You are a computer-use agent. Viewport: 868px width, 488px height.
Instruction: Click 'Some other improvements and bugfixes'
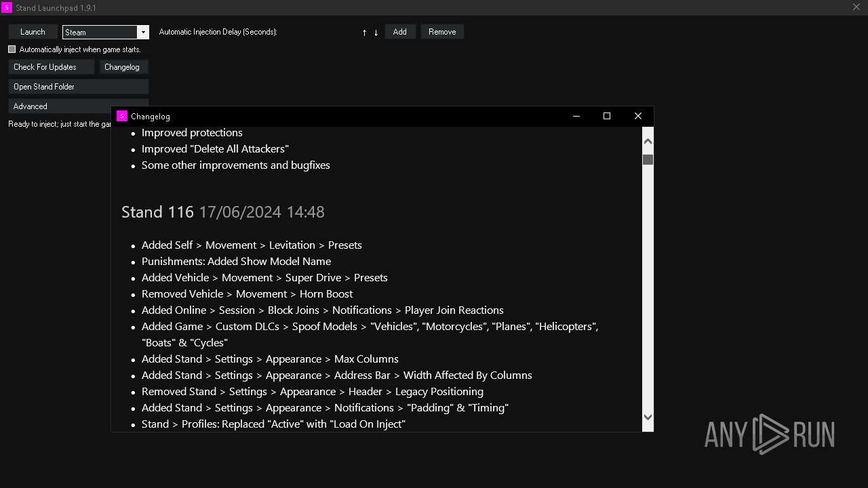click(236, 165)
